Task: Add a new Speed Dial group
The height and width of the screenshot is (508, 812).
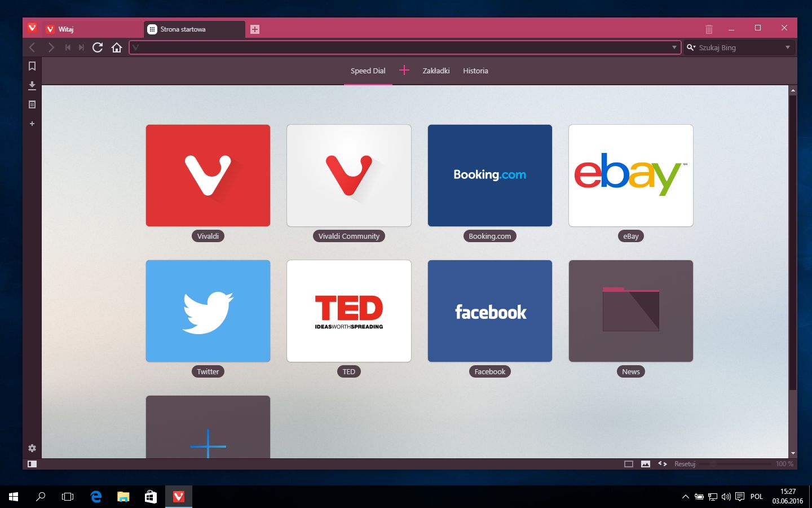Action: (x=404, y=71)
